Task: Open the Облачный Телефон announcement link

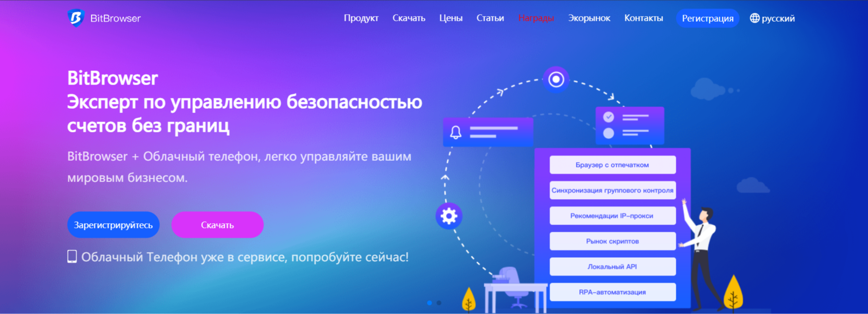Action: 245,257
